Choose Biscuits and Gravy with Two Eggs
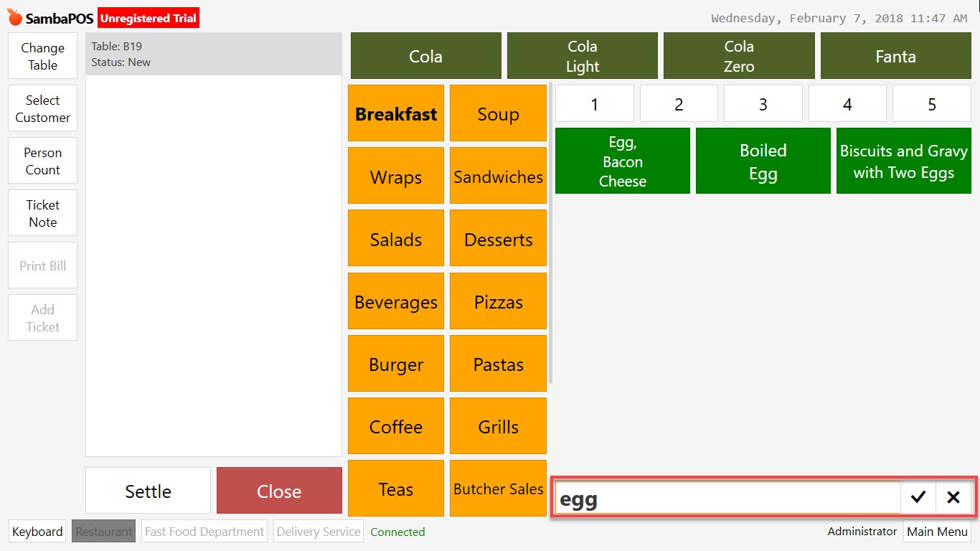Viewport: 980px width, 551px height. [903, 161]
